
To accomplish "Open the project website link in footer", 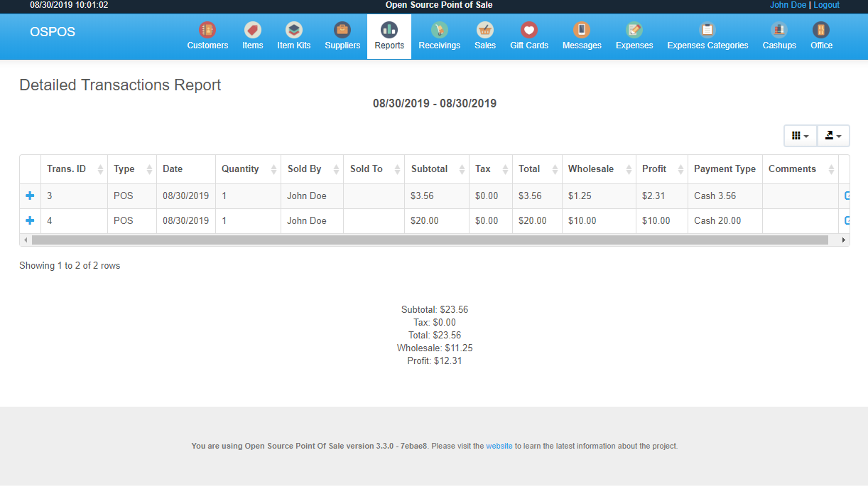I will [499, 446].
